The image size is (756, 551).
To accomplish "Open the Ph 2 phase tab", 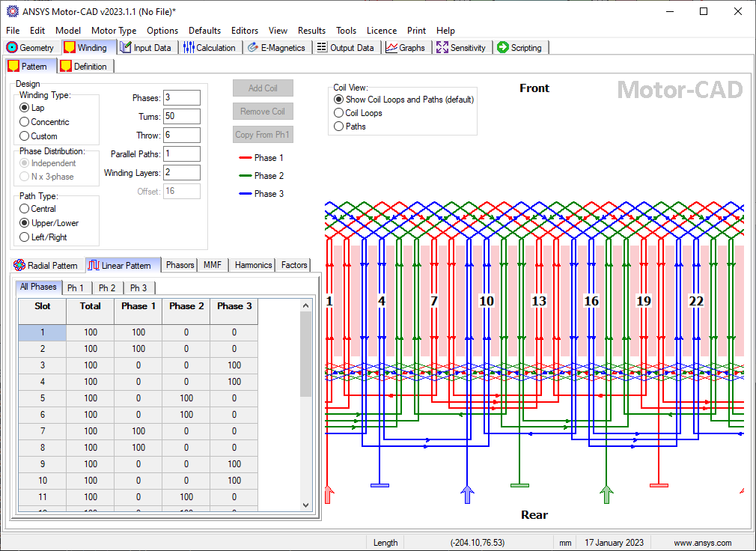I will [107, 287].
